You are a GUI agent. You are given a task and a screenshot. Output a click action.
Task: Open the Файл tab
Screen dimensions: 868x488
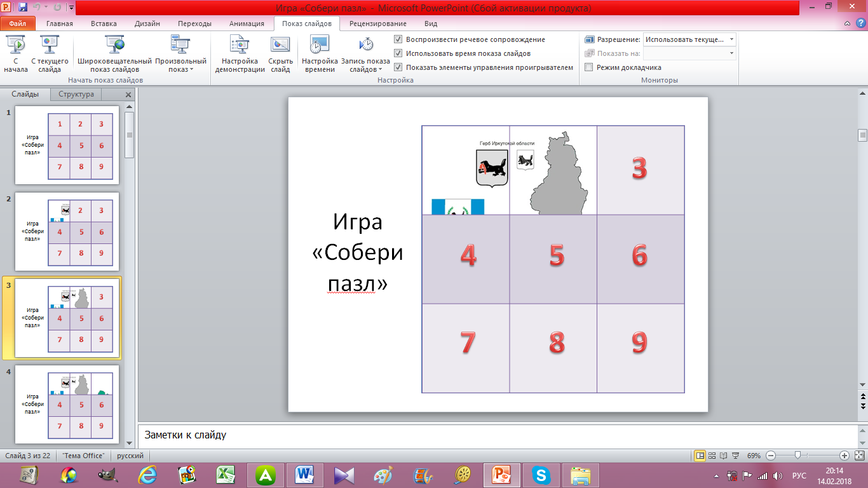[17, 24]
